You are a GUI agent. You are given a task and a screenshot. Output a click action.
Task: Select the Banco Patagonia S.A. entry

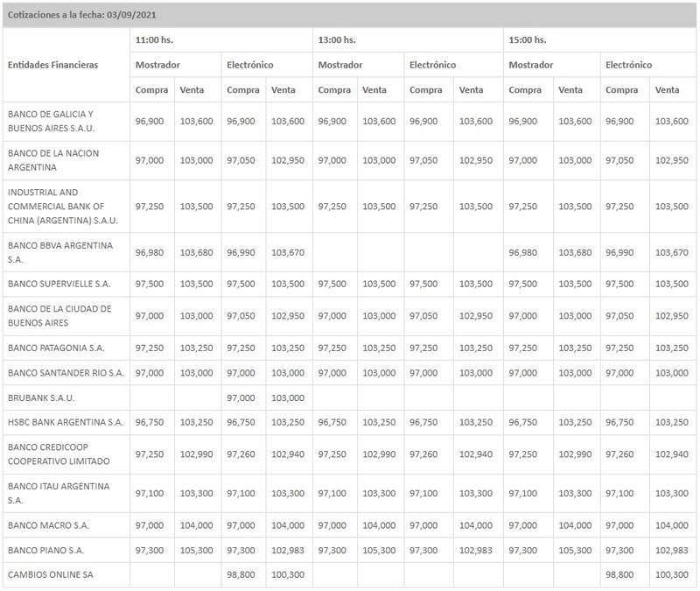pyautogui.click(x=56, y=348)
